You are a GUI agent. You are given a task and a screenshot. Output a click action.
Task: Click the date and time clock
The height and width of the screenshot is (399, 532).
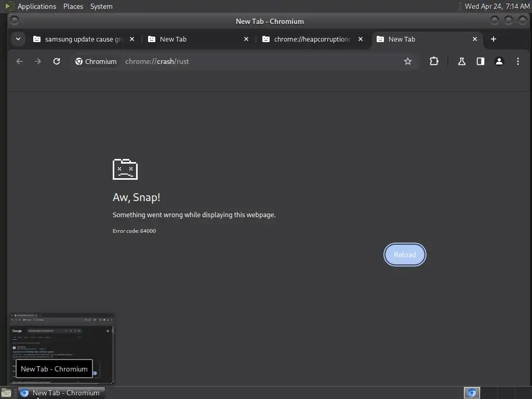[x=497, y=6]
